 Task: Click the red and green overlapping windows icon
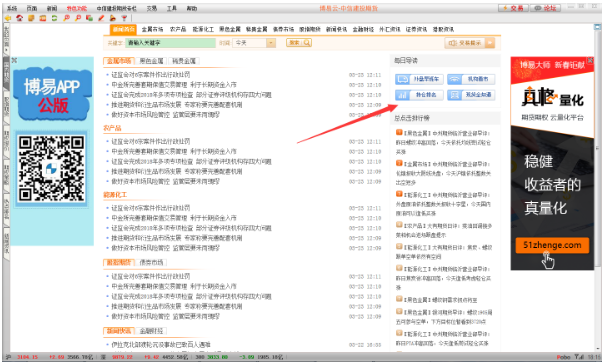point(89,18)
